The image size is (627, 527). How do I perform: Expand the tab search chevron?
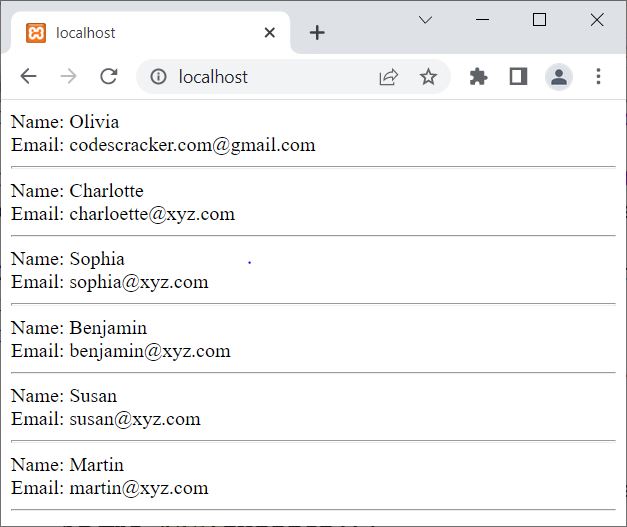tap(425, 20)
